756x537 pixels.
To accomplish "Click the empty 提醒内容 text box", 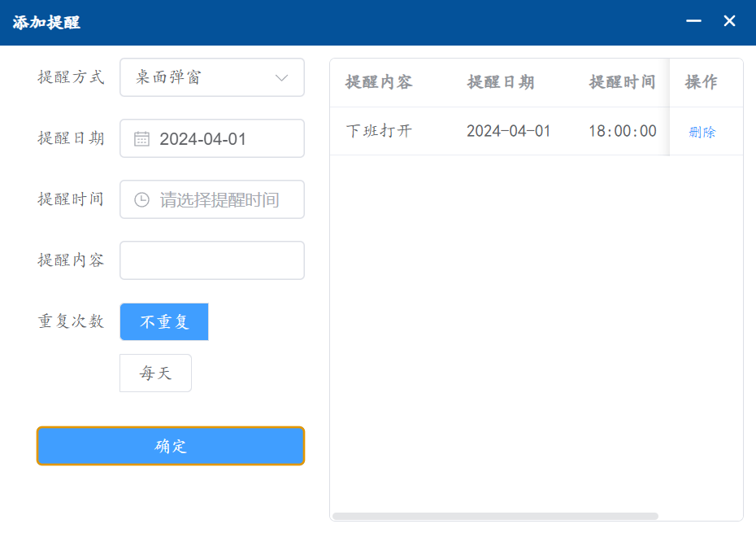I will 212,260.
